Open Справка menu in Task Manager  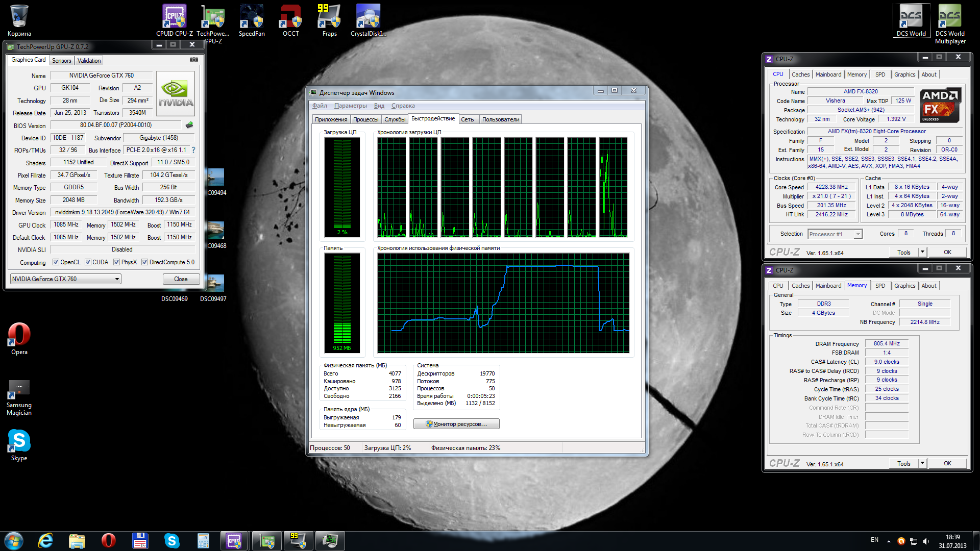pyautogui.click(x=403, y=106)
